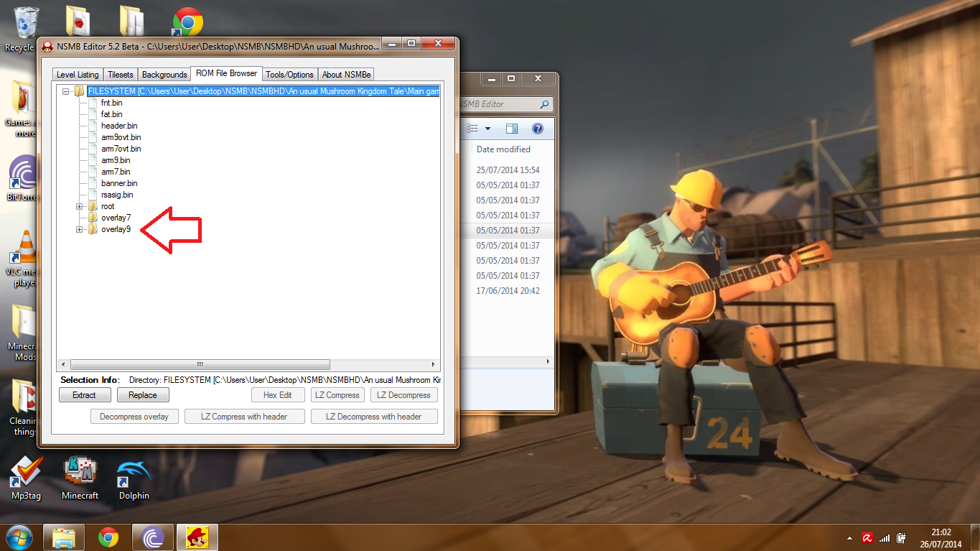Open the Windows Start button
Image resolution: width=980 pixels, height=551 pixels.
click(19, 537)
